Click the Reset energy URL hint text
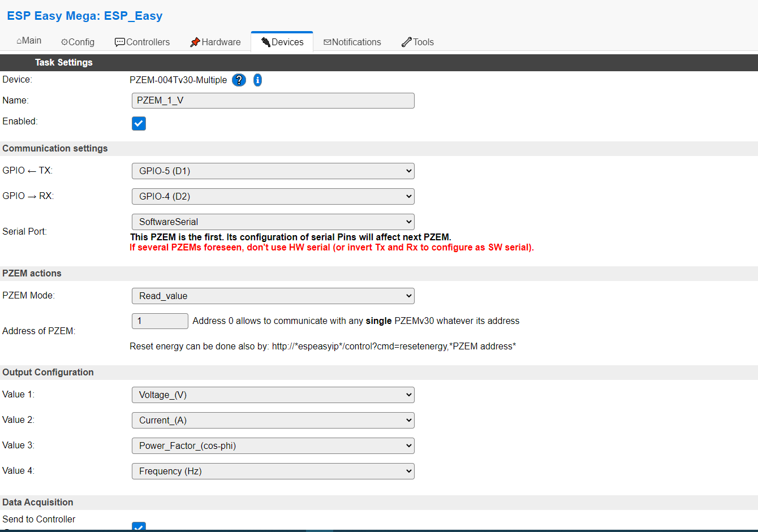Screen dimensions: 758x532 pyautogui.click(x=322, y=347)
